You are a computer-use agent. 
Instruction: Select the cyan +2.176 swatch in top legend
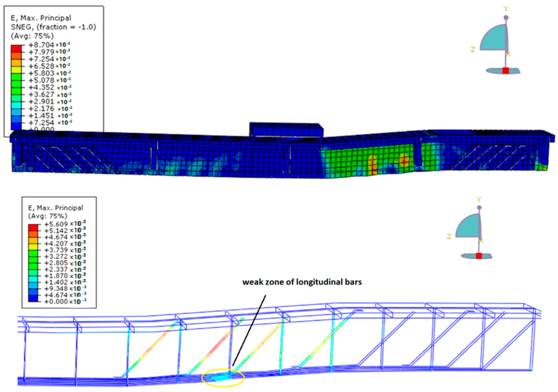(x=16, y=105)
